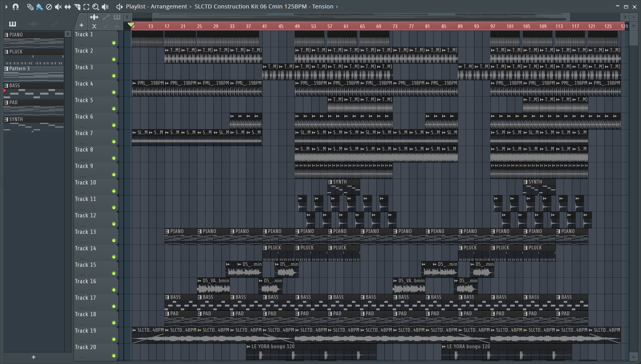Switch picker to audio clips tab

coord(34,24)
